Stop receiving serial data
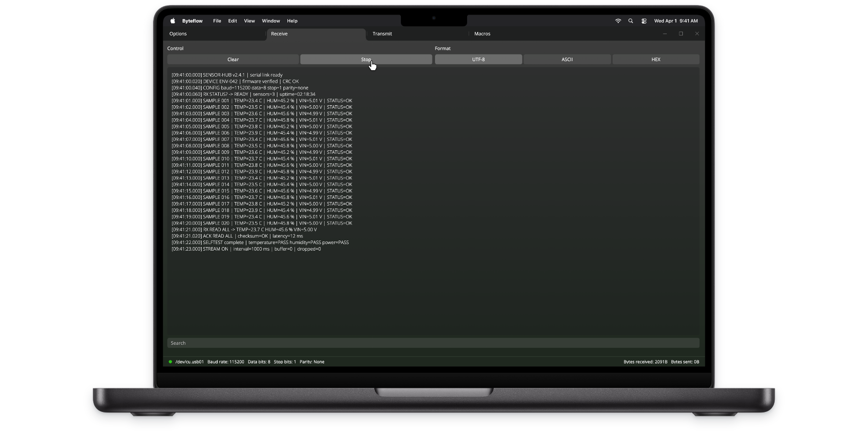 [366, 60]
